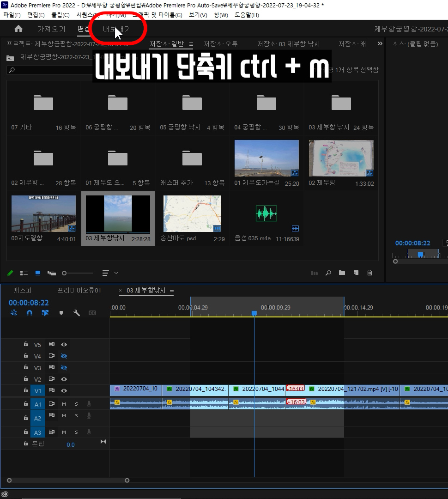Open timeline display settings wrench
The height and width of the screenshot is (499, 448).
77,313
